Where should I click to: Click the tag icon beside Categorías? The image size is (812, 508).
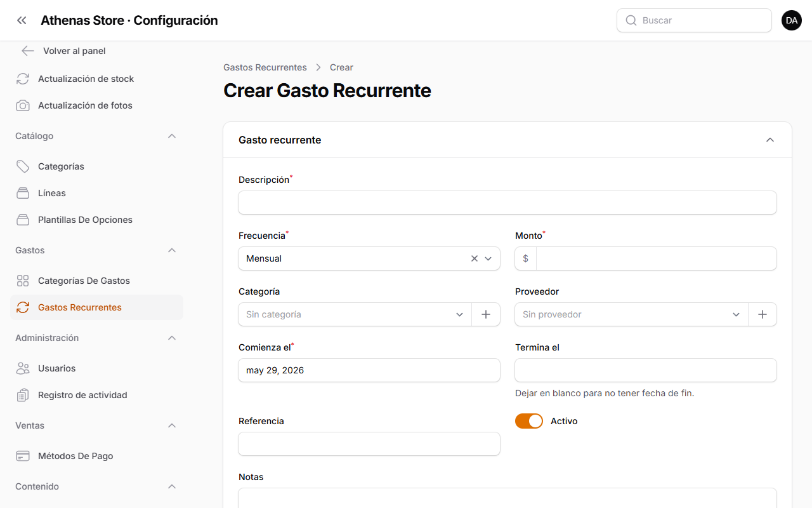point(23,166)
